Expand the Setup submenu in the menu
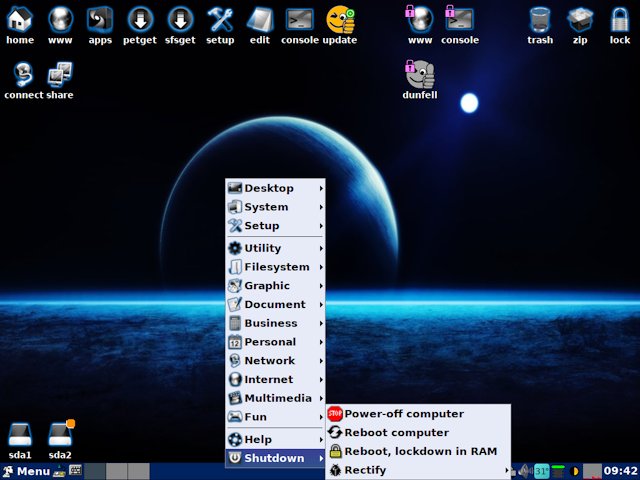640x480 pixels. point(275,226)
